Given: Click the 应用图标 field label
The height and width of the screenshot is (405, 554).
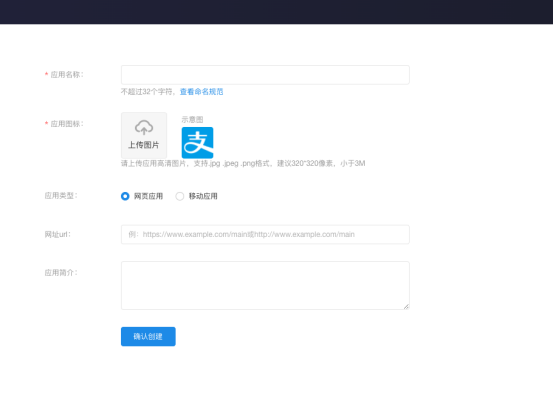Looking at the screenshot, I should coord(67,124).
